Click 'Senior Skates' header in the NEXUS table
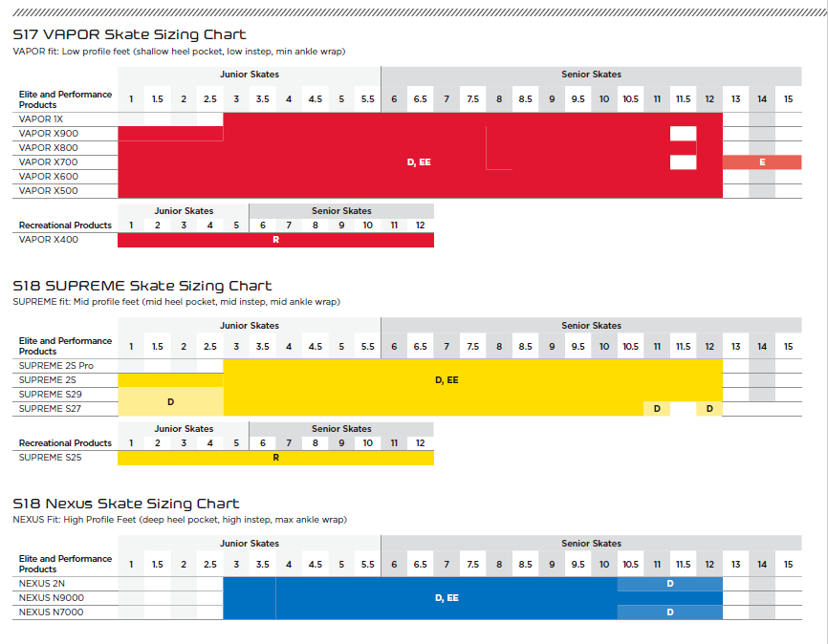Screen dimensions: 828x644 pos(592,544)
